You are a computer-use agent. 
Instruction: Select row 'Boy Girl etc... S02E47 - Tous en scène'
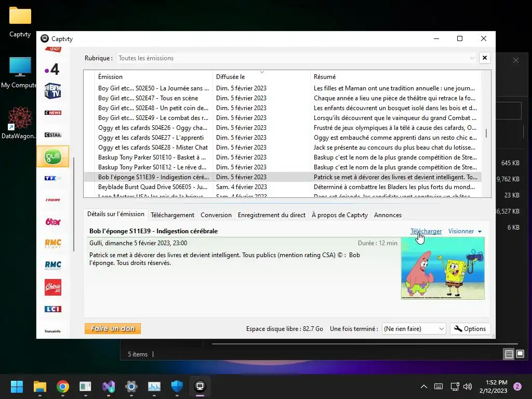click(282, 98)
